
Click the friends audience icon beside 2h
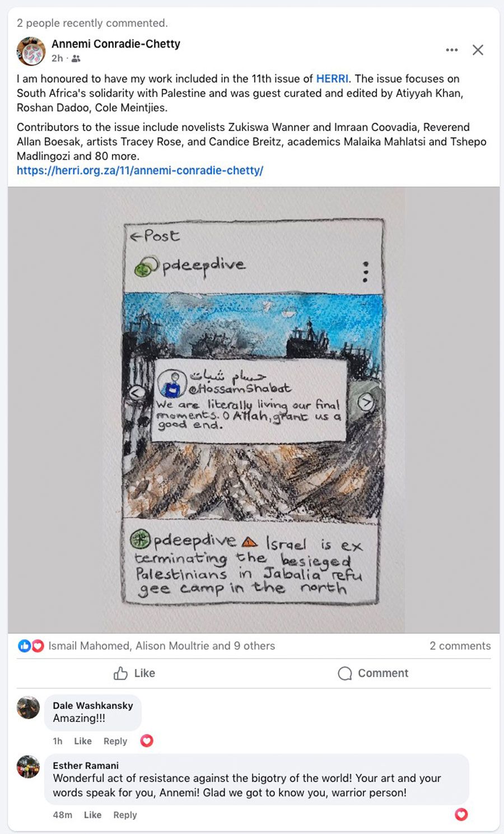tap(76, 58)
